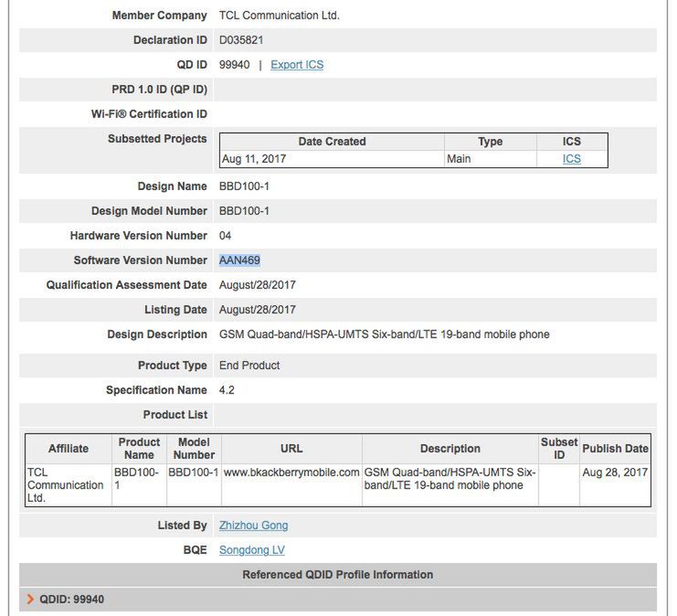
Task: Open Zhizhou Gong profile link
Action: pyautogui.click(x=253, y=526)
